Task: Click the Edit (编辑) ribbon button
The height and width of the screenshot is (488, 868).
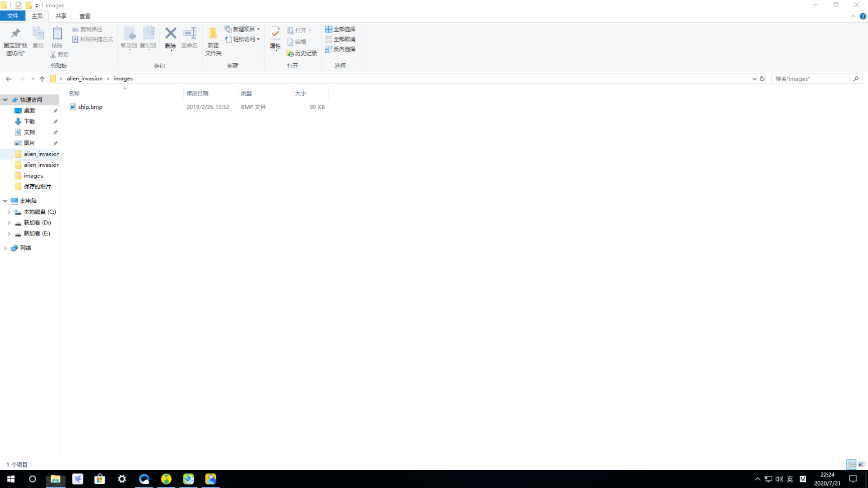Action: point(296,42)
